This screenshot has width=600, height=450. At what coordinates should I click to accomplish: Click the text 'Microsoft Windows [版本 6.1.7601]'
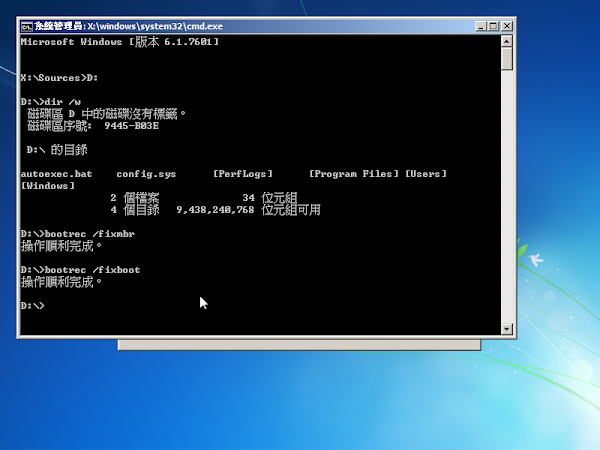[120, 42]
